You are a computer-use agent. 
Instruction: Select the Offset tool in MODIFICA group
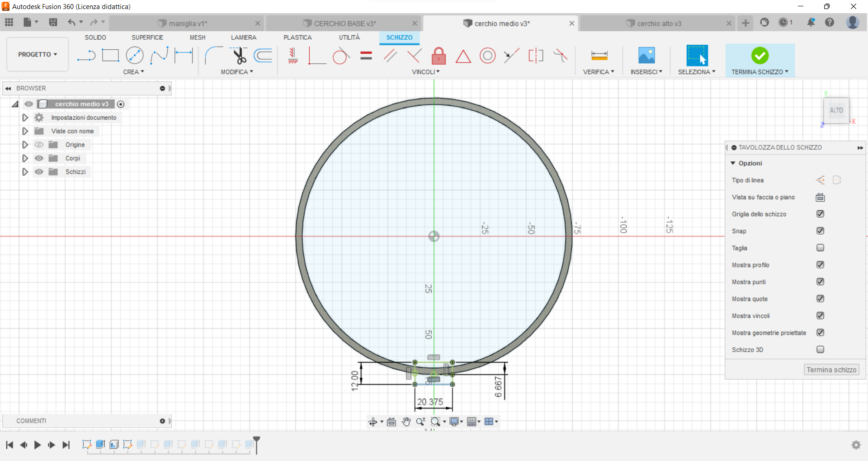coord(263,55)
